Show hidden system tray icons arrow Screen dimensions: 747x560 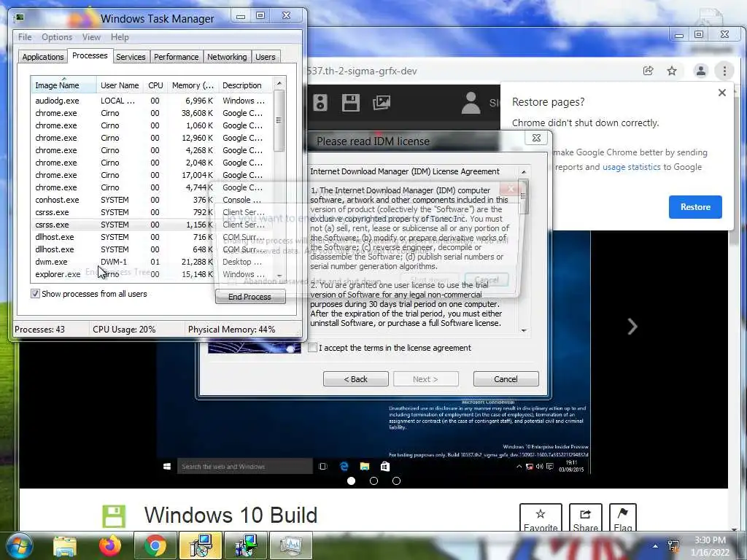coord(656,546)
